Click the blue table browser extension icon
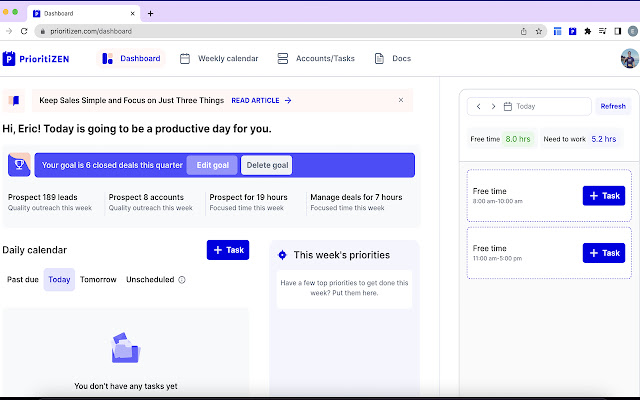Viewport: 640px width, 400px height. (x=558, y=31)
